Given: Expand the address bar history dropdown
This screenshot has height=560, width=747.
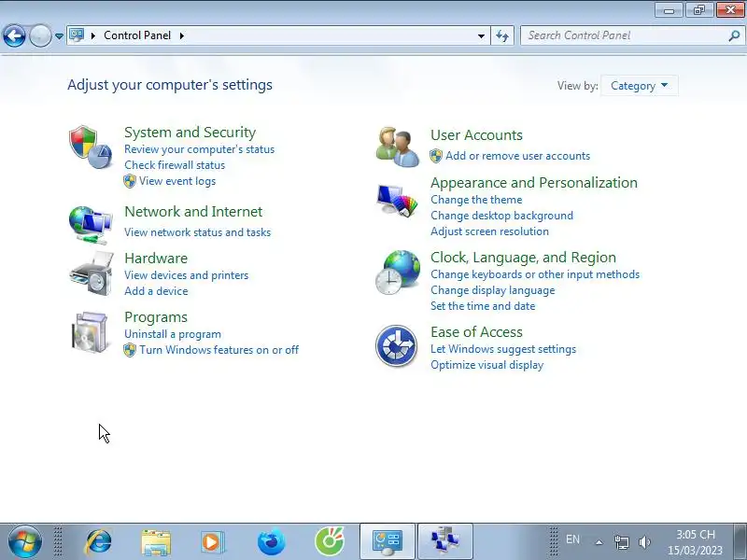Looking at the screenshot, I should click(x=481, y=35).
